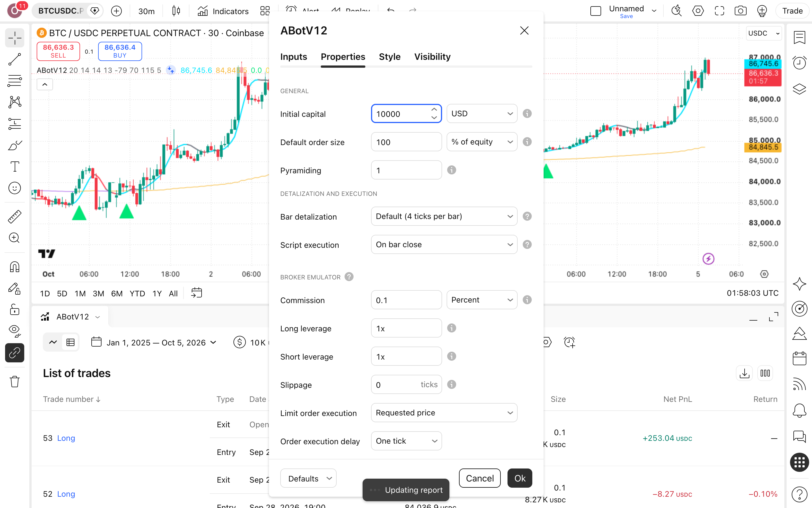Click the Cancel button
The height and width of the screenshot is (508, 812).
pyautogui.click(x=480, y=478)
